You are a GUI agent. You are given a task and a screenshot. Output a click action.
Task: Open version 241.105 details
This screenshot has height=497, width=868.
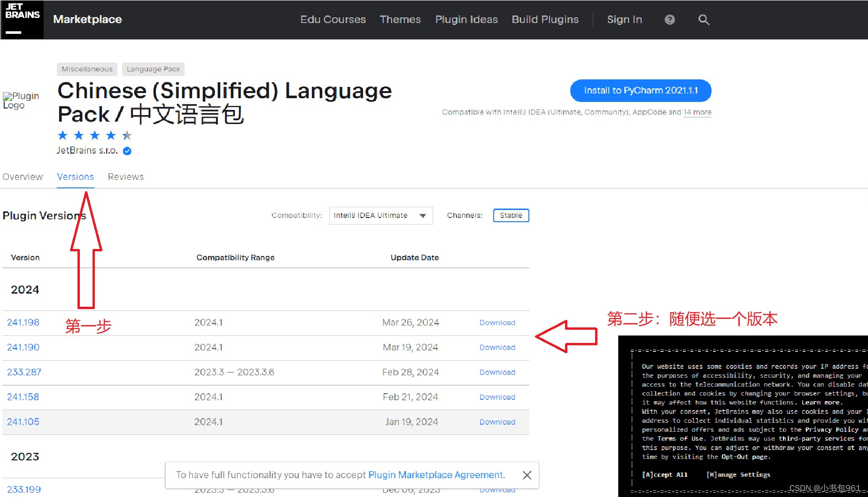tap(23, 422)
